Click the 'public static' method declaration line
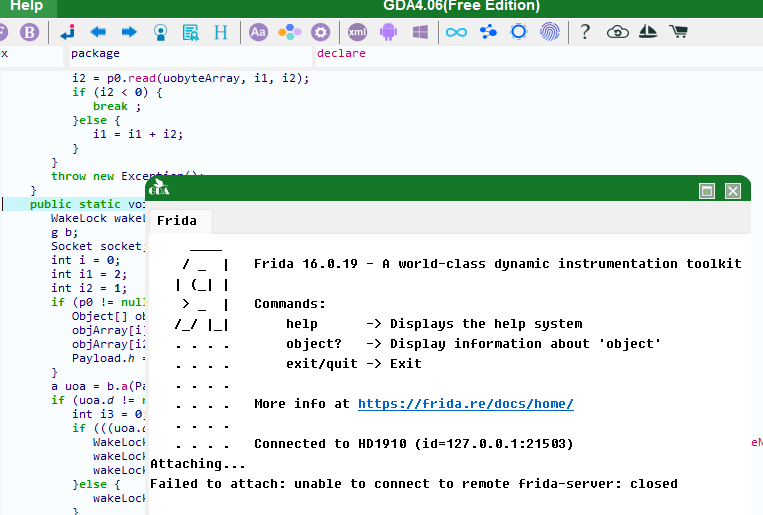Image resolution: width=763 pixels, height=515 pixels. coord(87,204)
